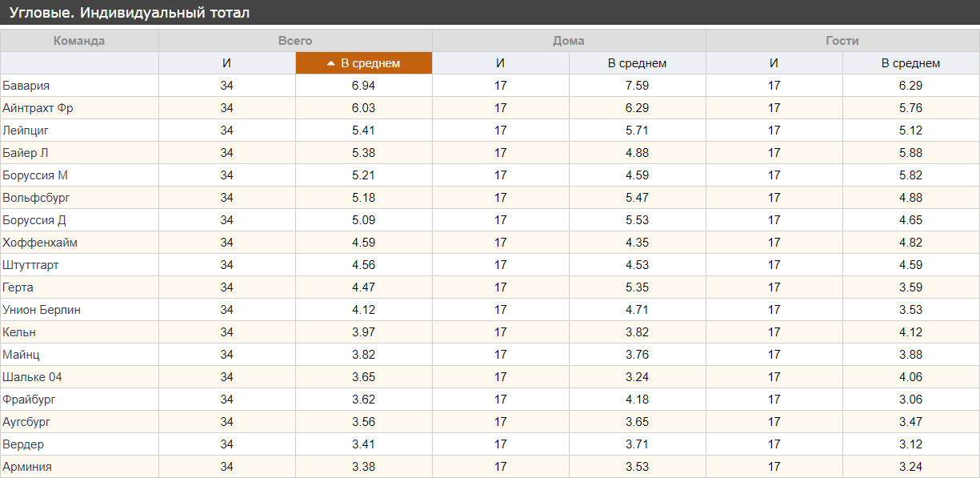Sort by В среднем under Дома
The image size is (980, 478).
point(638,63)
